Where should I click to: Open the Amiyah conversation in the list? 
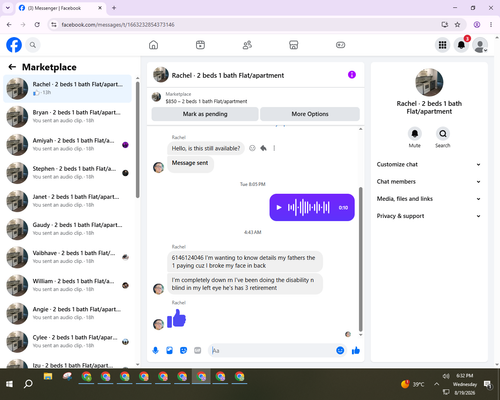point(67,145)
